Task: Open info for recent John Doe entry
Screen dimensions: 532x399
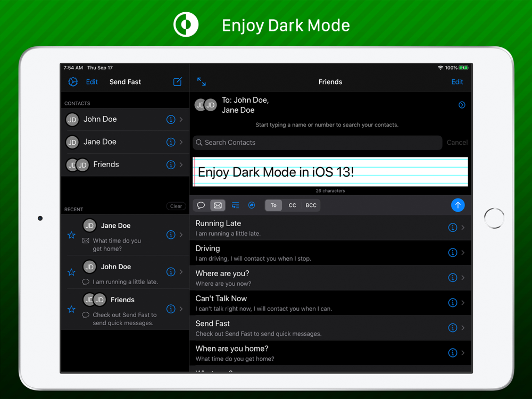Action: click(171, 272)
